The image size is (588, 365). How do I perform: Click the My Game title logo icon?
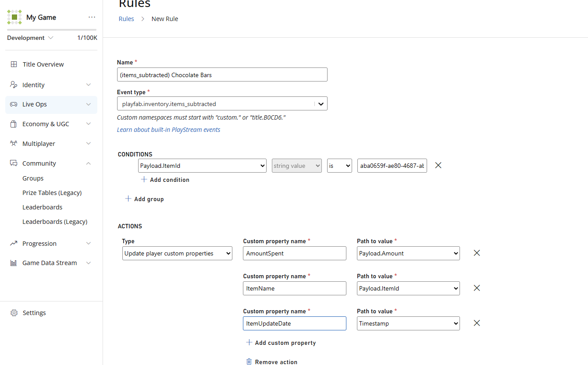14,17
